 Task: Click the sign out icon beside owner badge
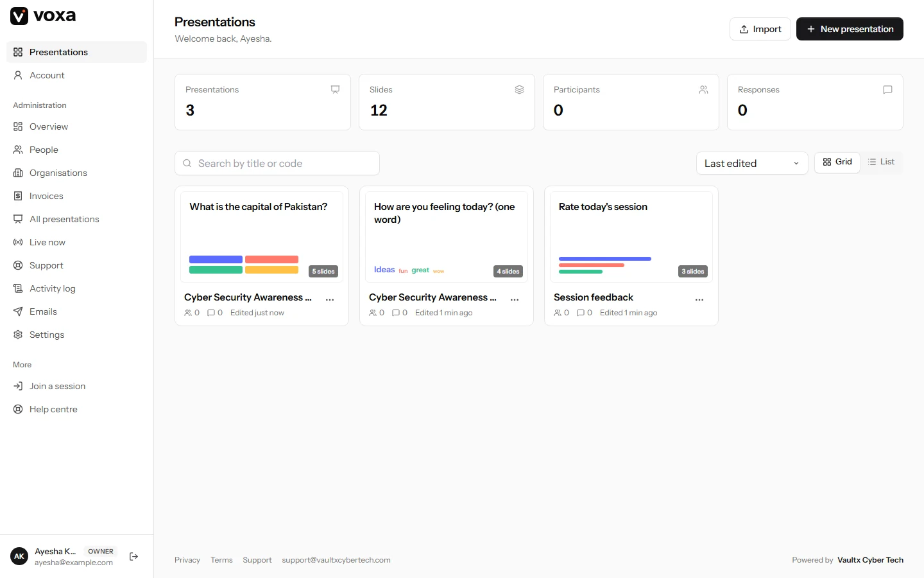point(133,557)
